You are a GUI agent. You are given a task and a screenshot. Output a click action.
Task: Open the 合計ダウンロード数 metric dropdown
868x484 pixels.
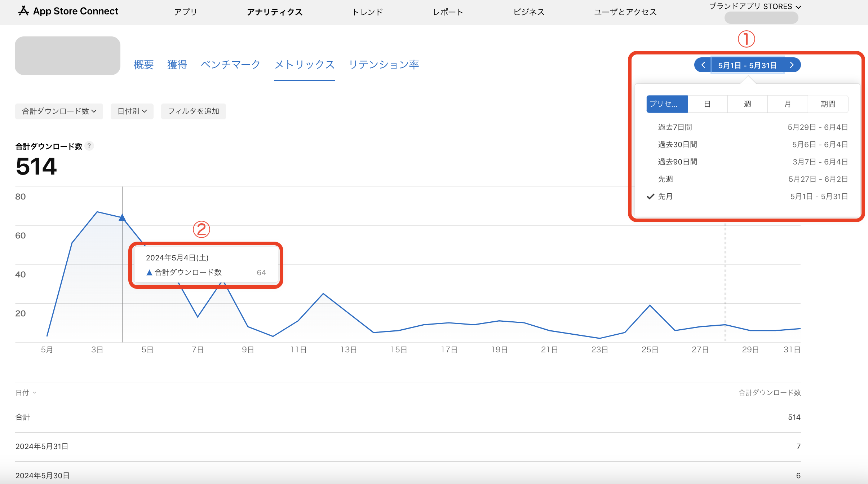59,111
